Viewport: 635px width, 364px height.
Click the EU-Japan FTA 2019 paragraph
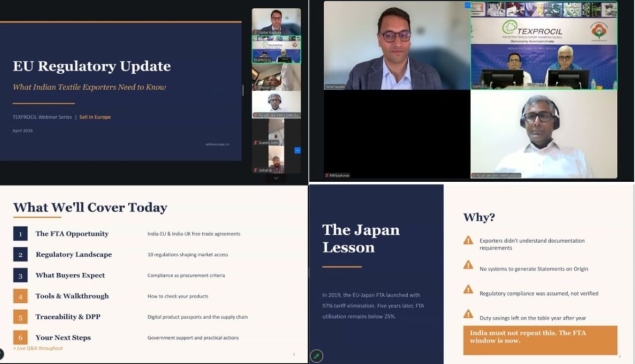point(373,306)
